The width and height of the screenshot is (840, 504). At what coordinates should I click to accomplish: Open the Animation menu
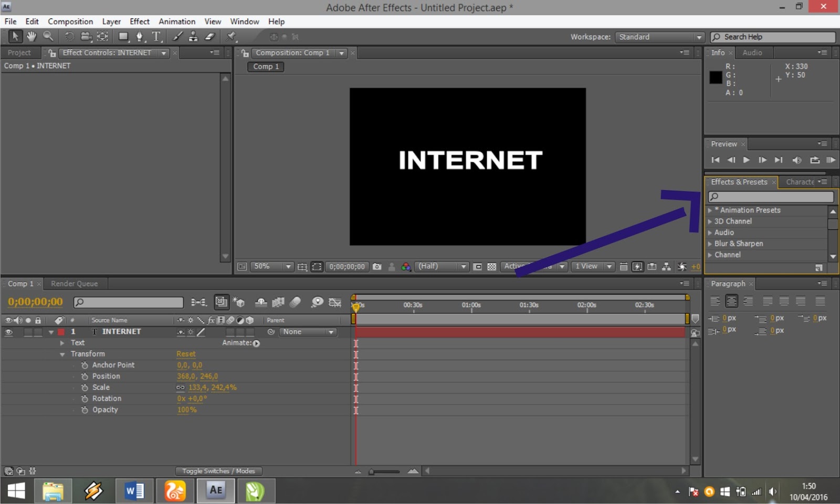(176, 22)
